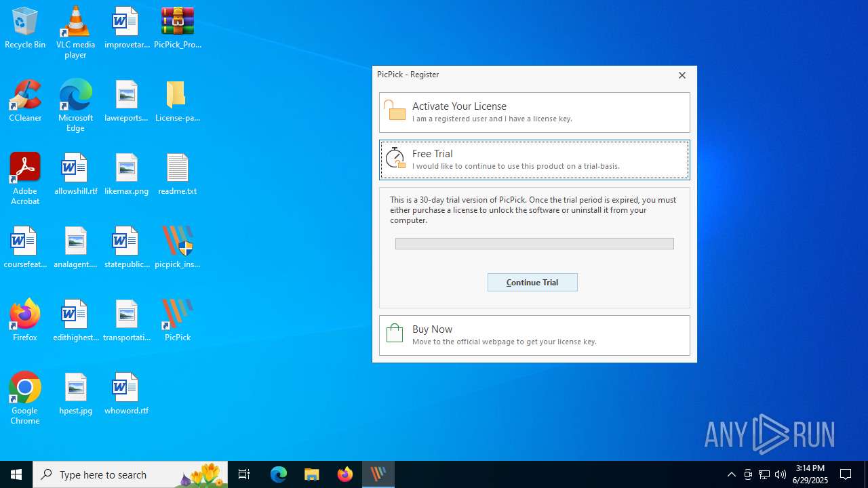Open the Firefox desktop shortcut
Viewport: 868px width, 488px height.
point(25,321)
